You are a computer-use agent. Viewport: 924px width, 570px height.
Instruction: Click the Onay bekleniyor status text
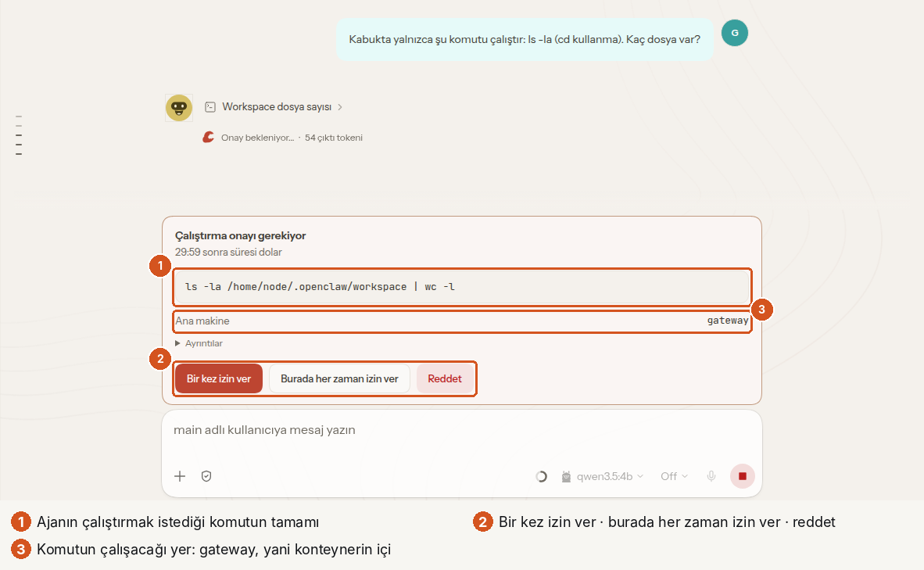pos(257,138)
